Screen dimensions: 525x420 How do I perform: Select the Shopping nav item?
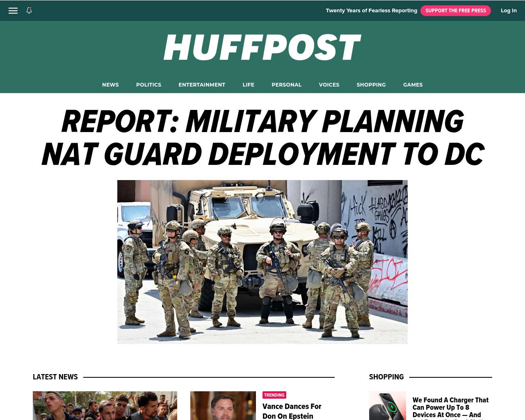pyautogui.click(x=371, y=84)
